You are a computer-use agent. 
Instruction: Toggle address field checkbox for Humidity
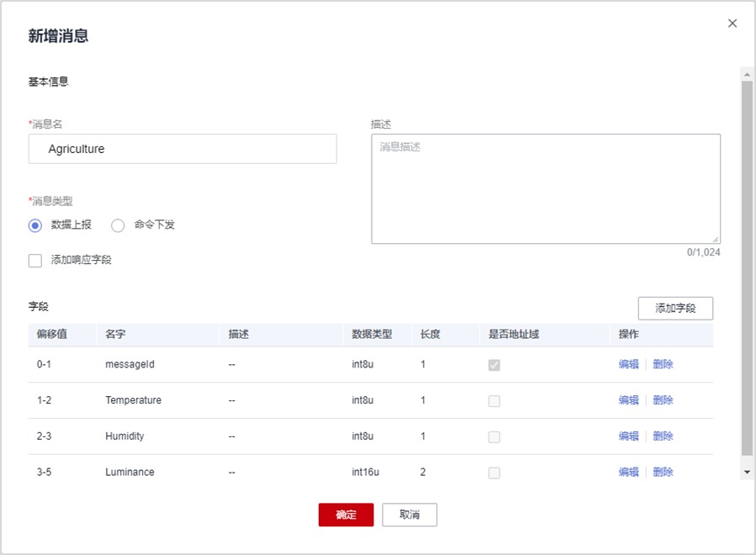pyautogui.click(x=494, y=437)
